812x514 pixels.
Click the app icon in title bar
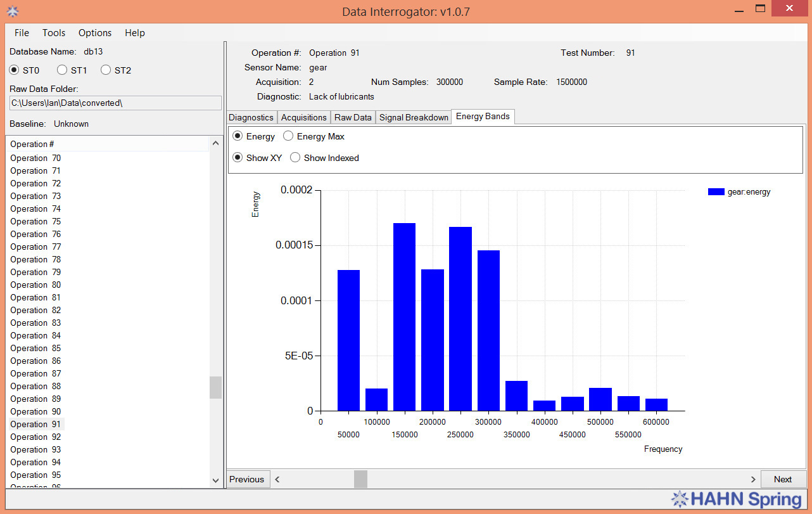pos(12,11)
